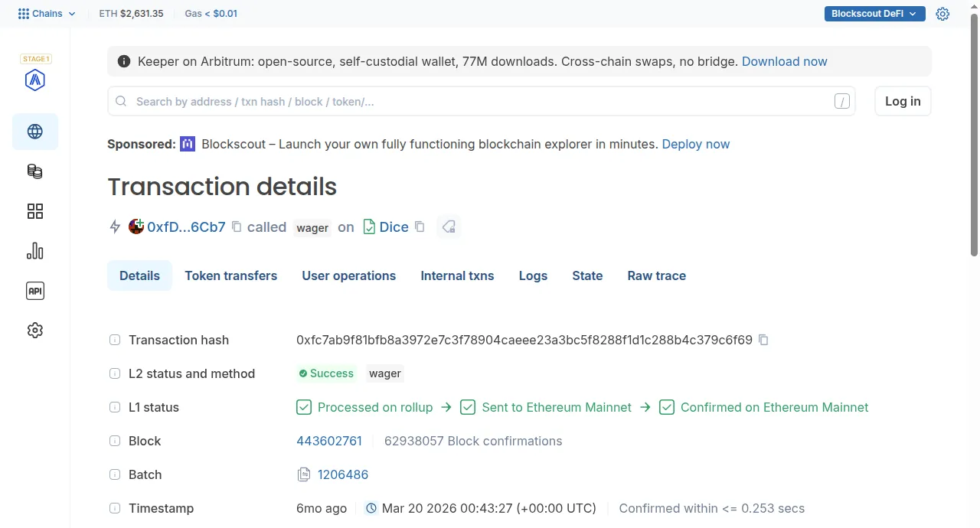Click the Arbitrum logo in sidebar

point(35,80)
